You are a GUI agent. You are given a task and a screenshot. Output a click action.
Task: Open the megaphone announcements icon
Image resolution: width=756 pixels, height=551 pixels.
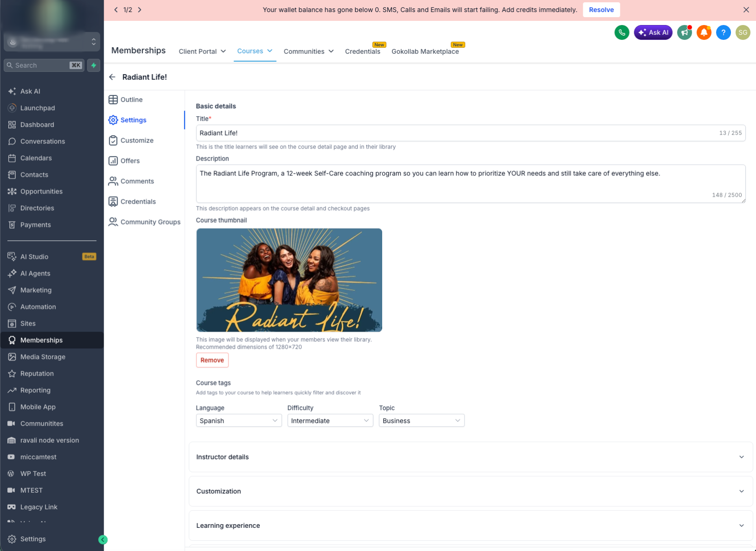684,32
